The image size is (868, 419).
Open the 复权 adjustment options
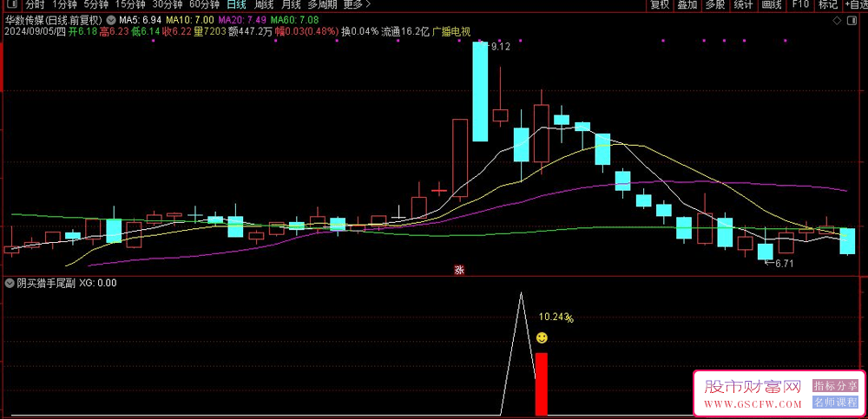tap(660, 5)
